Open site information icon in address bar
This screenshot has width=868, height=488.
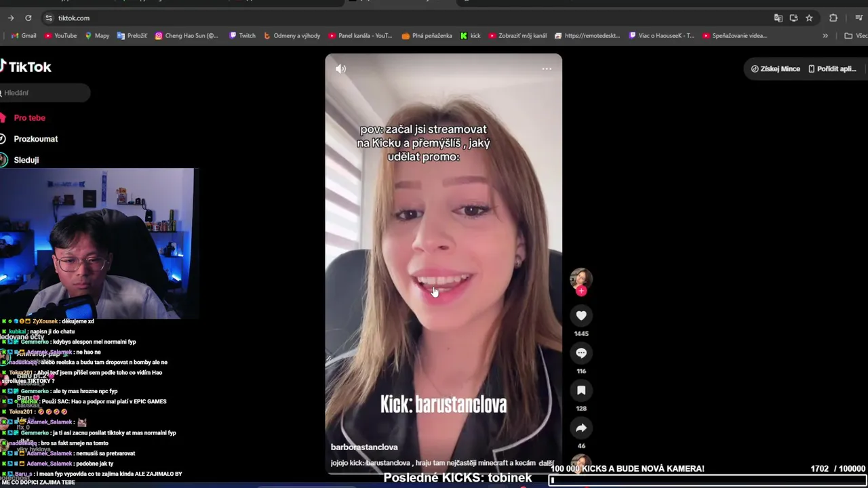click(48, 18)
